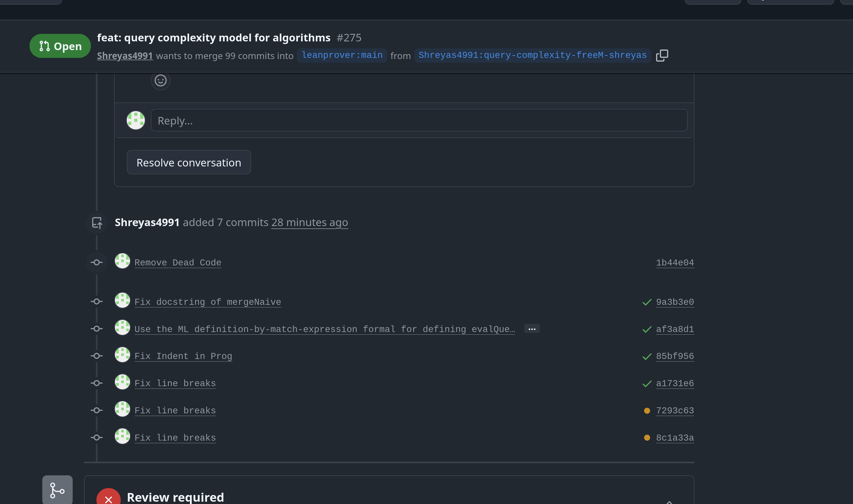Open the Shreyas4991 author profile link in header
Image resolution: width=853 pixels, height=504 pixels.
(x=125, y=56)
